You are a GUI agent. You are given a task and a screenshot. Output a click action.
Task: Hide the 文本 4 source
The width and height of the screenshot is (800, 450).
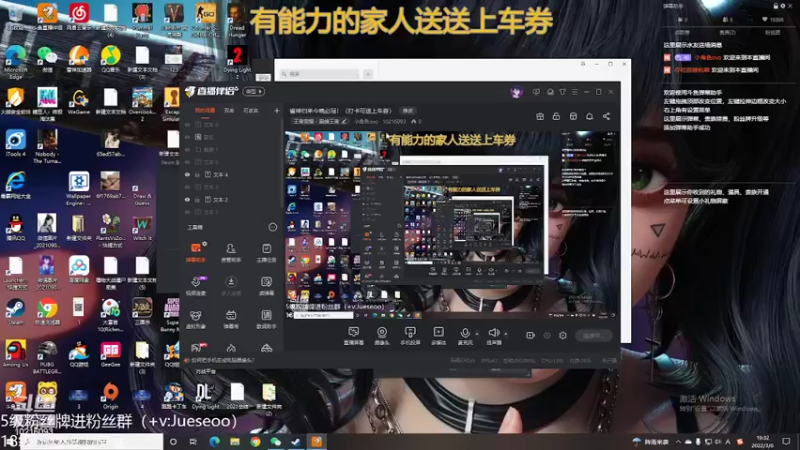pos(187,174)
